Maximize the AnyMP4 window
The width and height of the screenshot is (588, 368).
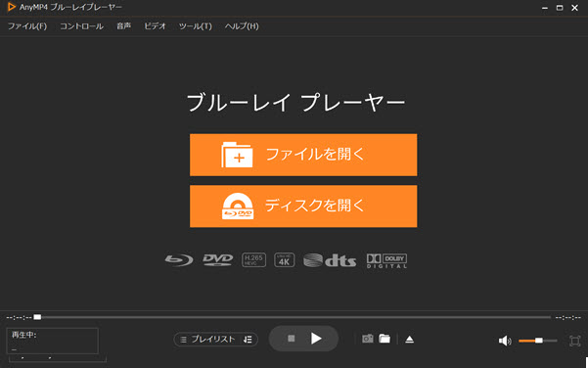(560, 8)
